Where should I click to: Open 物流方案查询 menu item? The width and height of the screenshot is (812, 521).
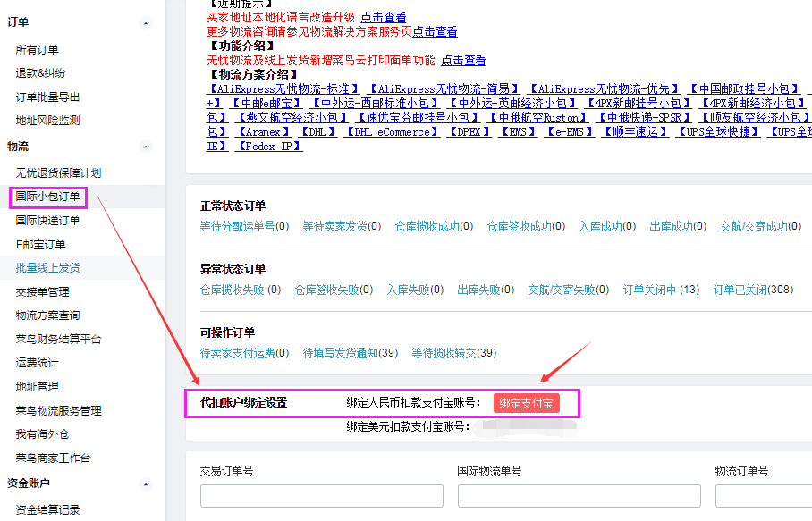47,315
